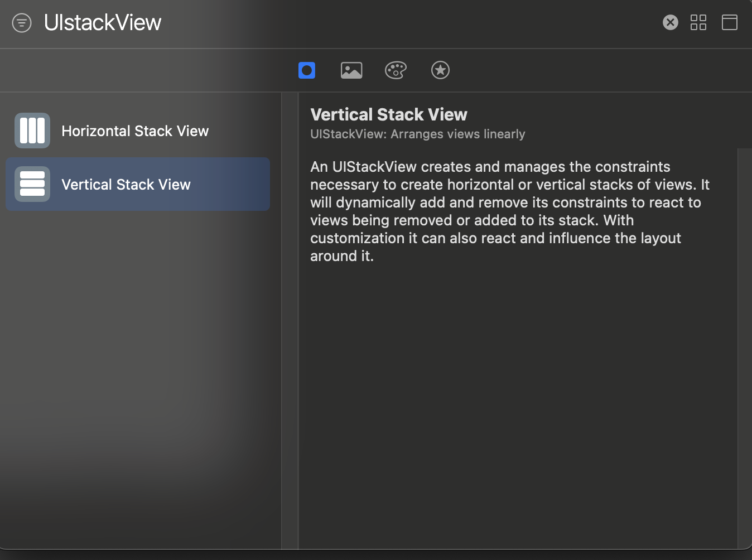Open the Color palette library tab
This screenshot has width=752, height=560.
pyautogui.click(x=396, y=70)
